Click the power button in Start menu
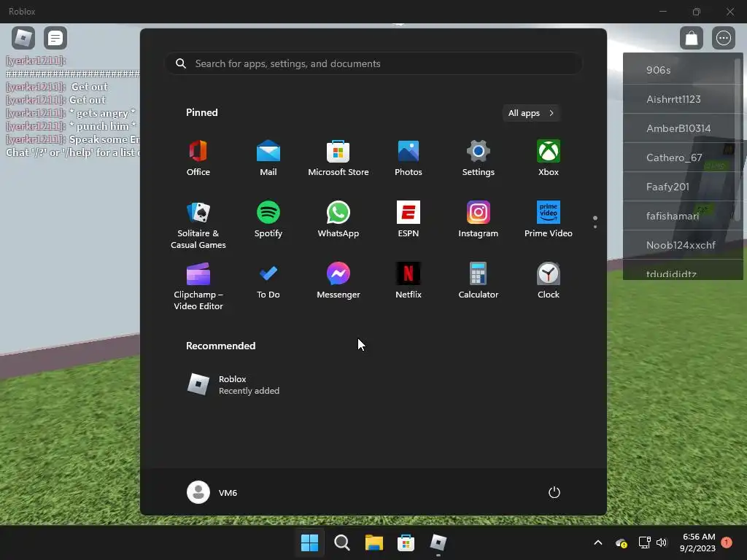The image size is (747, 560). tap(554, 492)
